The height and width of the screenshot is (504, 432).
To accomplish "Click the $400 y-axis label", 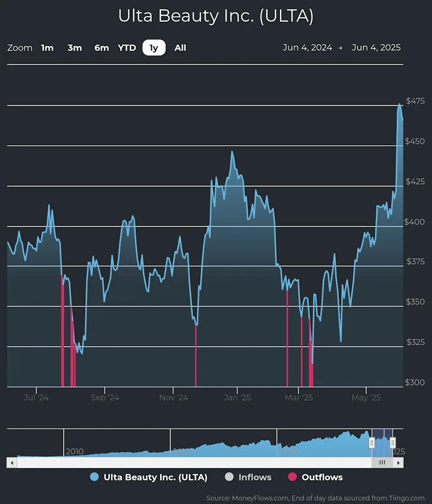I will click(414, 222).
